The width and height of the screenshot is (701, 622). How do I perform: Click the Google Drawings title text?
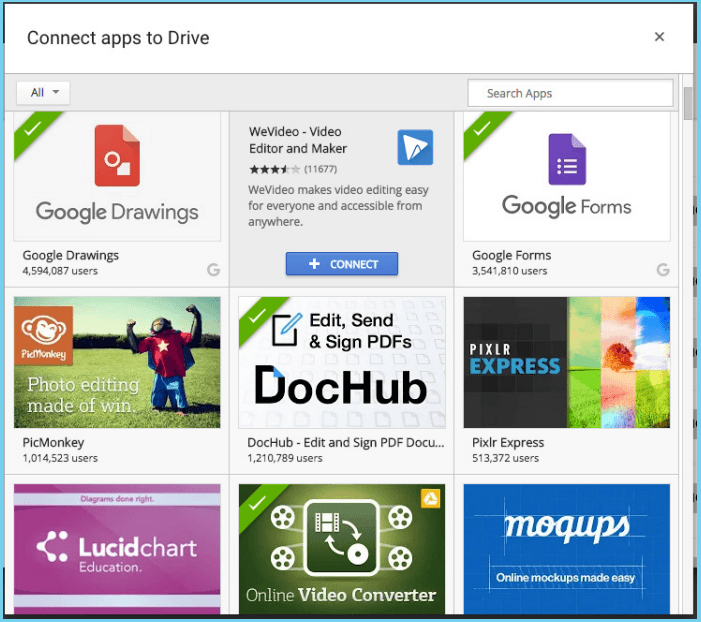point(71,255)
